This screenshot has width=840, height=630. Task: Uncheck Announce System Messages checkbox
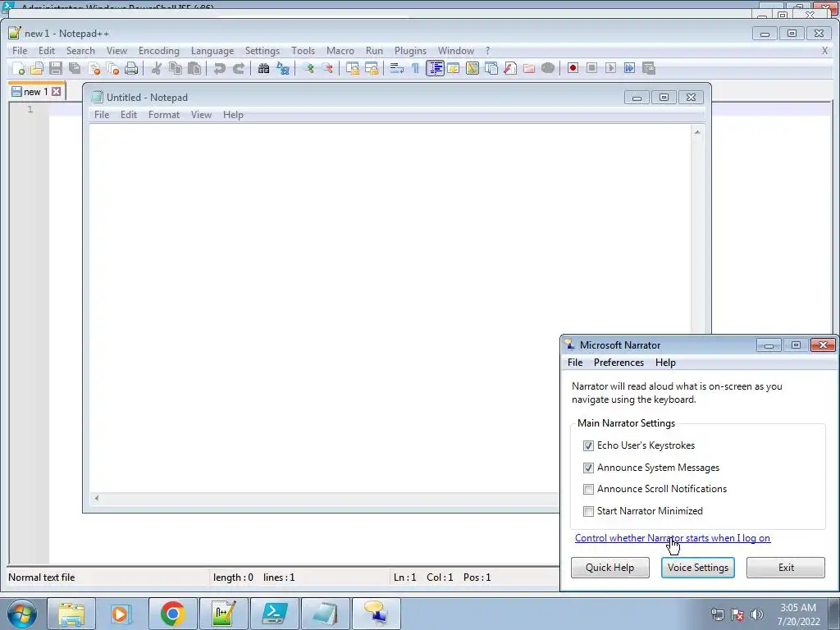click(588, 468)
